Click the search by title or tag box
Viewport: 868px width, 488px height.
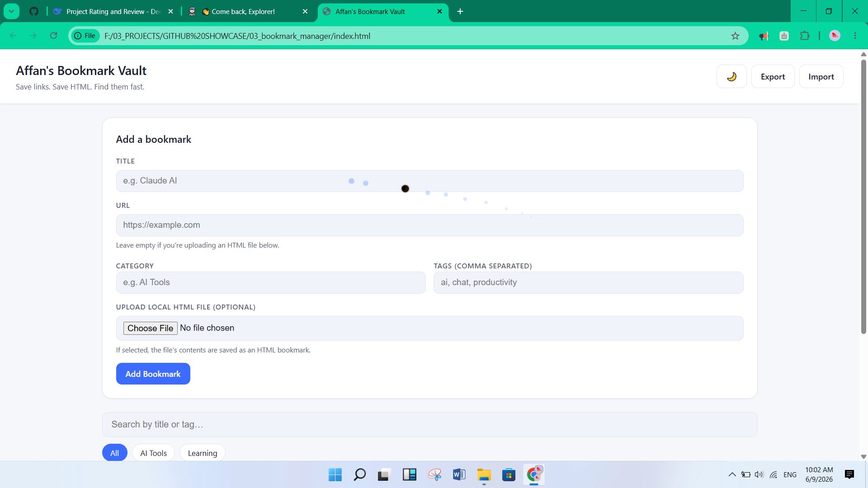pos(429,424)
